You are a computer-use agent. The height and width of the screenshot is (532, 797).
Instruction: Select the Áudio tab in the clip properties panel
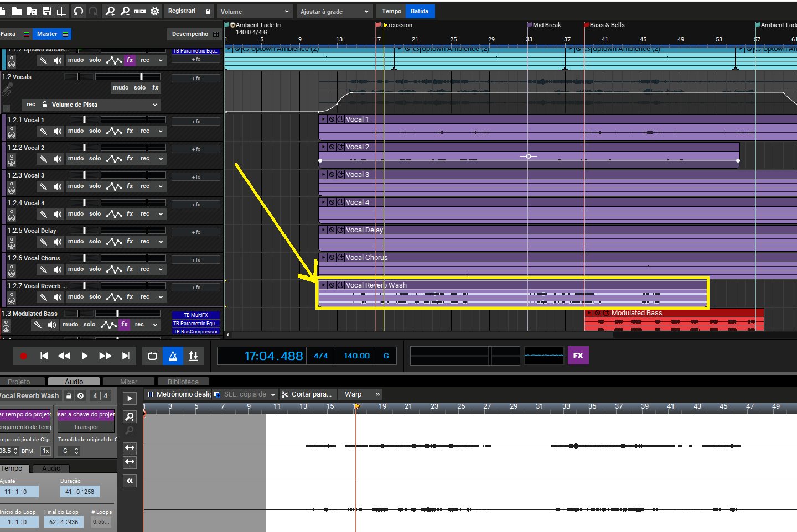51,468
